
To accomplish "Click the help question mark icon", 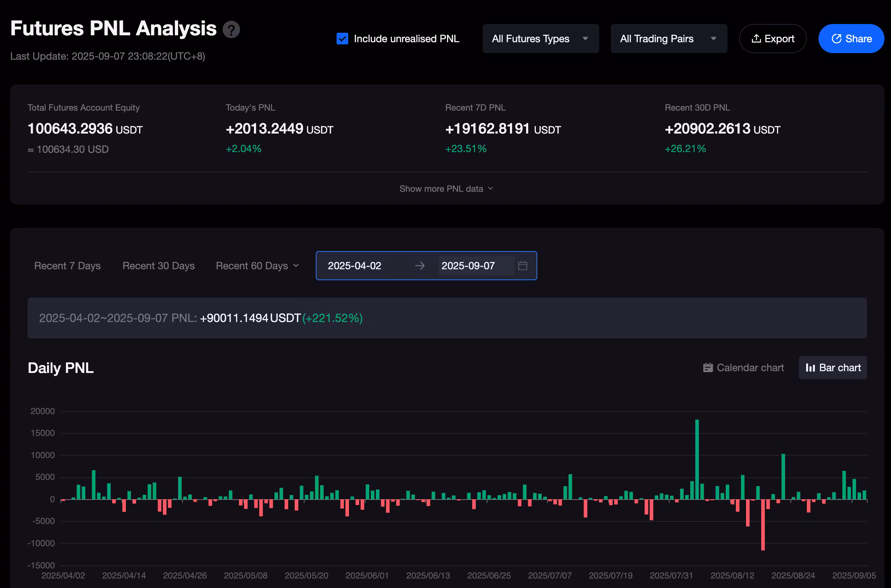I will click(231, 29).
